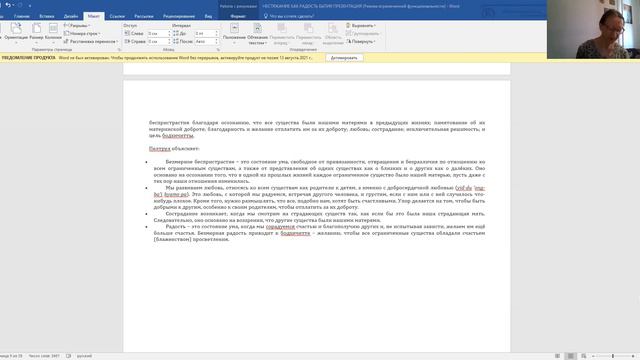Click the proofing check icon in status bar
Screen dimensions: 640x360
[69, 356]
